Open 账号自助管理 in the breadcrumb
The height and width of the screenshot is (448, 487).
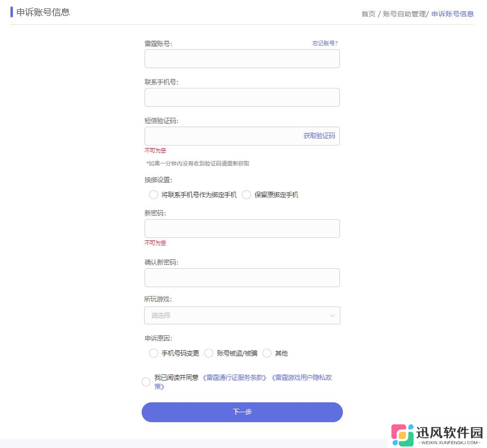tap(404, 14)
